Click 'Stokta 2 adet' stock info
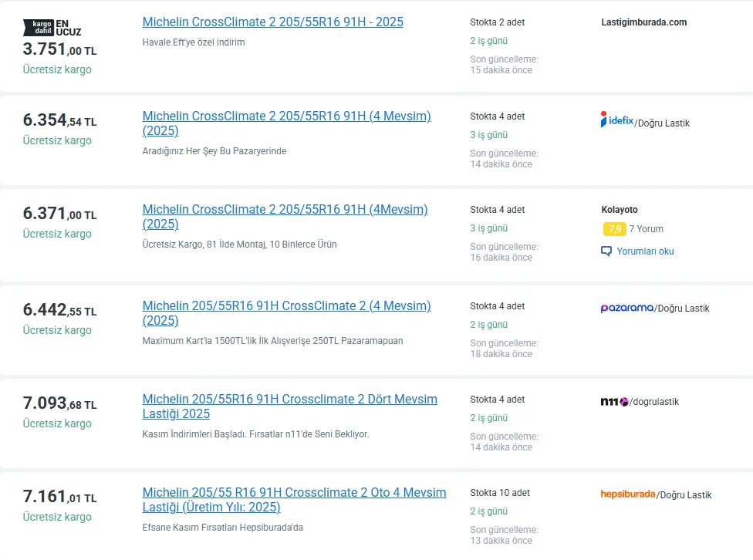Image resolution: width=753 pixels, height=560 pixels. pyautogui.click(x=497, y=22)
